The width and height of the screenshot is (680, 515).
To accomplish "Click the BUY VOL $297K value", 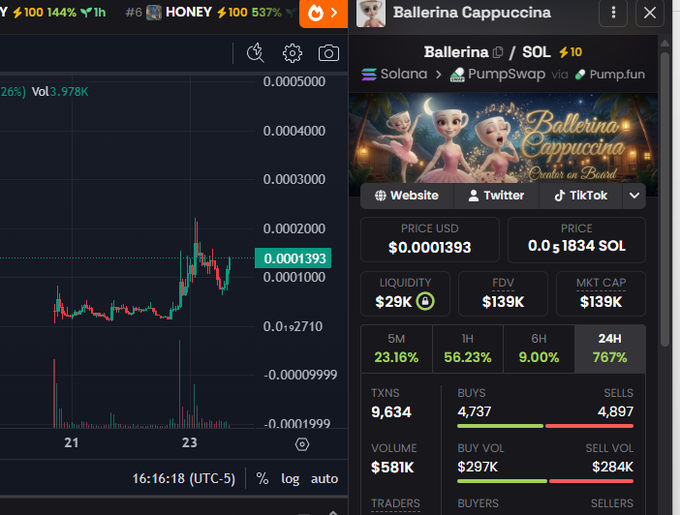I will (477, 467).
